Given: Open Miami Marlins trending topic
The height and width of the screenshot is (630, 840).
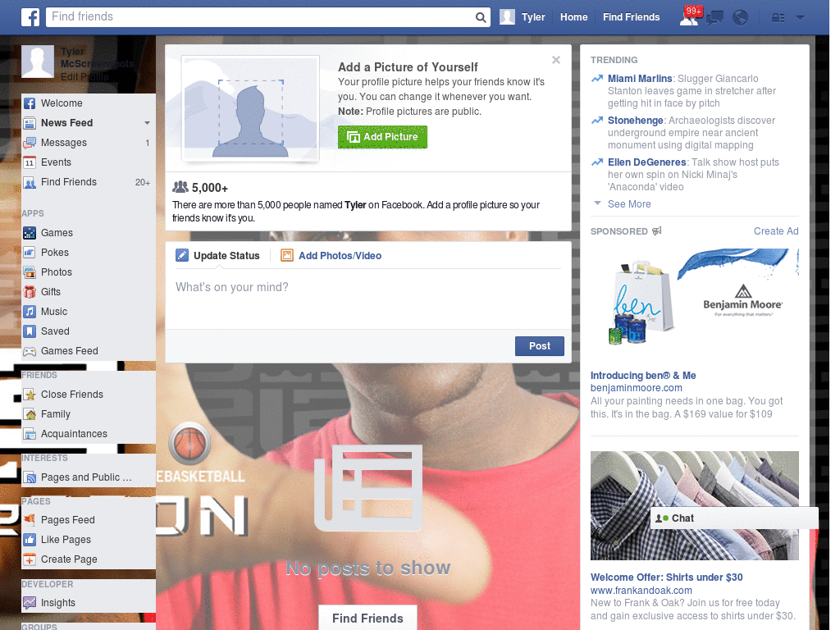Looking at the screenshot, I should (640, 79).
